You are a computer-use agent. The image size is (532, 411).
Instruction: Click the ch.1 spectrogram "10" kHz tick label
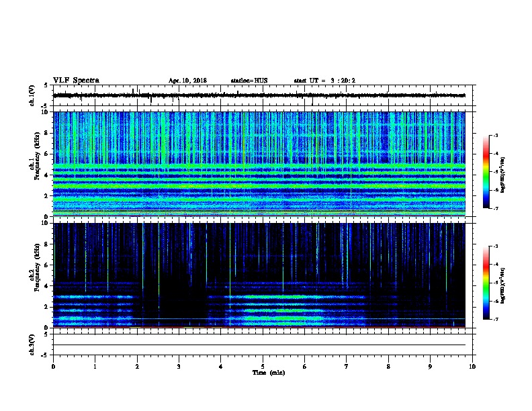coord(45,112)
